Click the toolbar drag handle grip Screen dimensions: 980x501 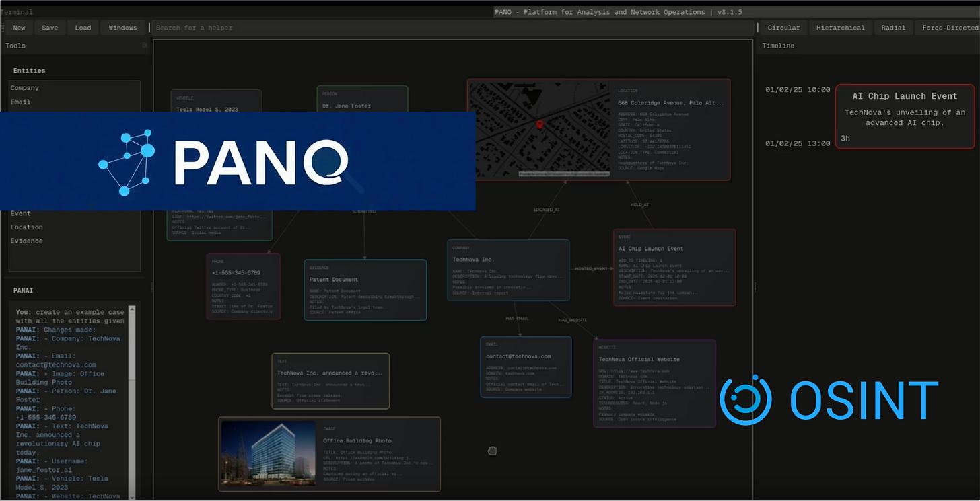coord(3,28)
